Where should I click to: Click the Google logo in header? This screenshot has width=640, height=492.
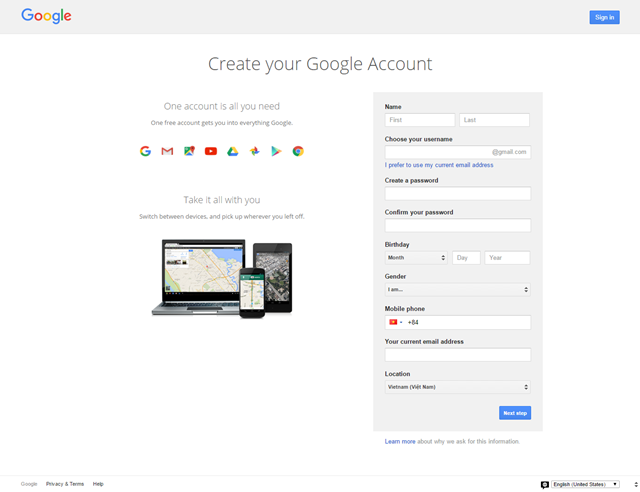46,16
